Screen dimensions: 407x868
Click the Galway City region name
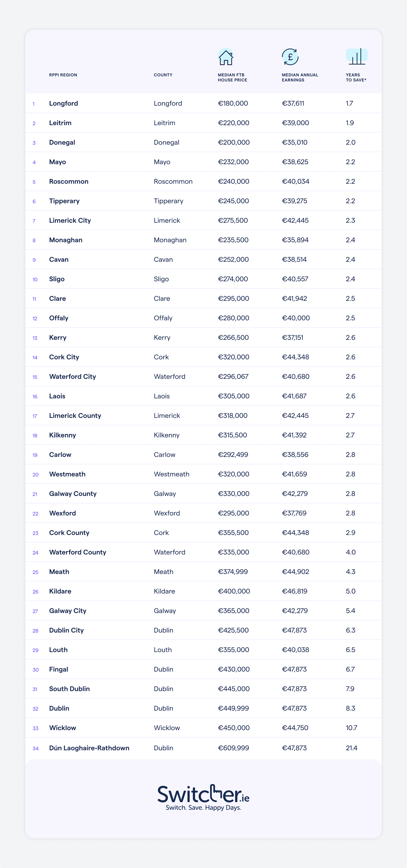(67, 610)
